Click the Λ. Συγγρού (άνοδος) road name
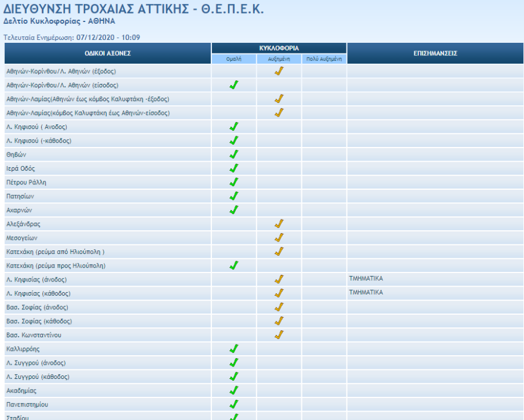Screen dimensions: 524x420 coord(37,363)
